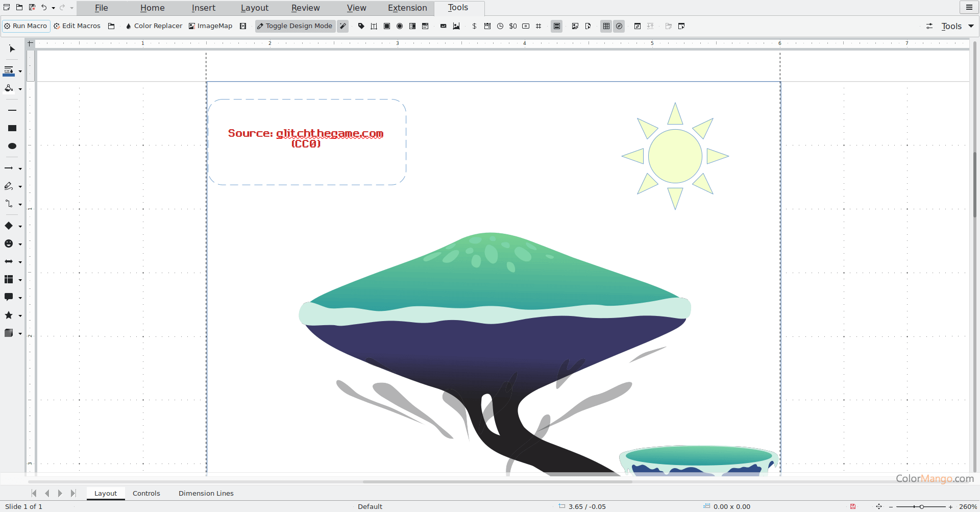Select the Rectangle drawing tool
This screenshot has width=980, height=512.
tap(12, 128)
